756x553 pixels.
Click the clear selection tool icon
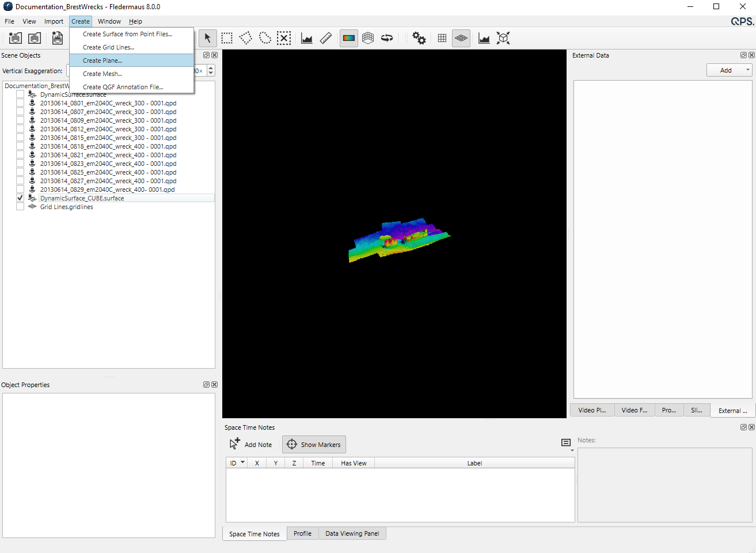[x=284, y=39]
